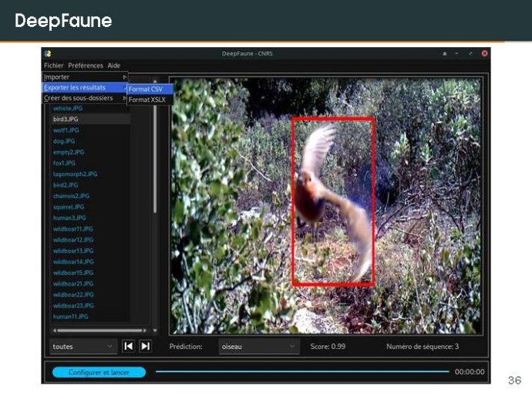Select dog.JPG in the file list
This screenshot has height=399, width=532.
[x=64, y=141]
